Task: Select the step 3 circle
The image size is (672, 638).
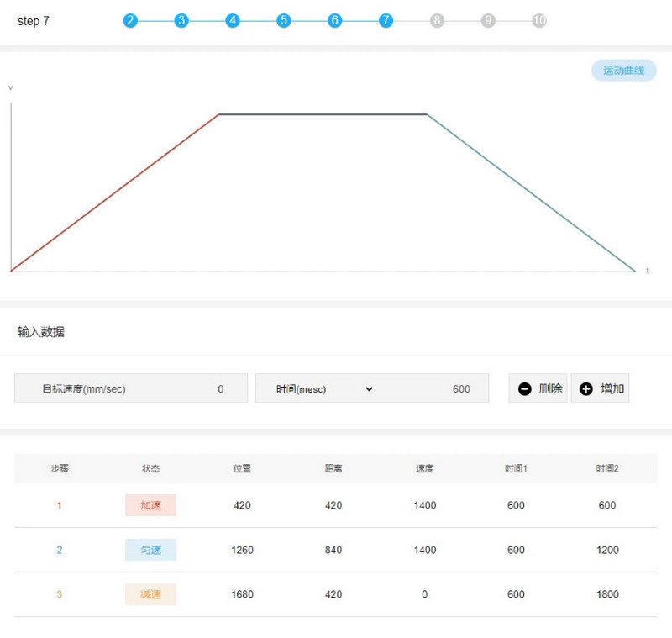Action: (x=181, y=20)
